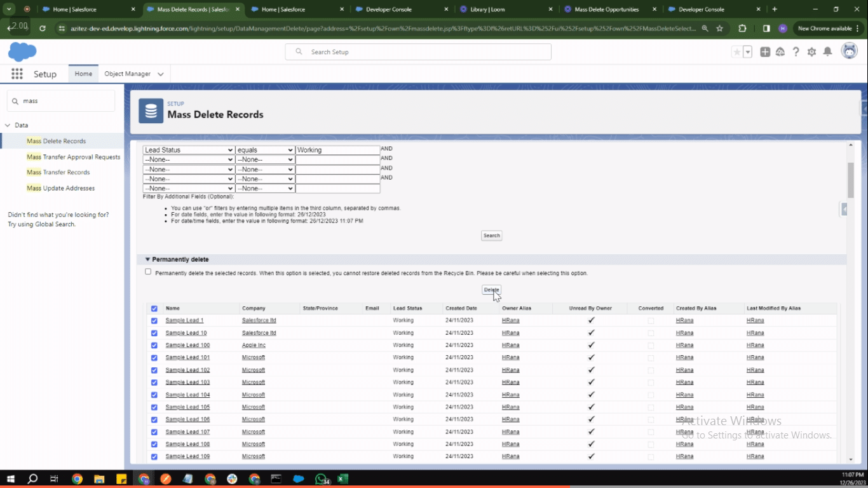868x488 pixels.
Task: Collapse the Data tree section
Action: coord(8,125)
